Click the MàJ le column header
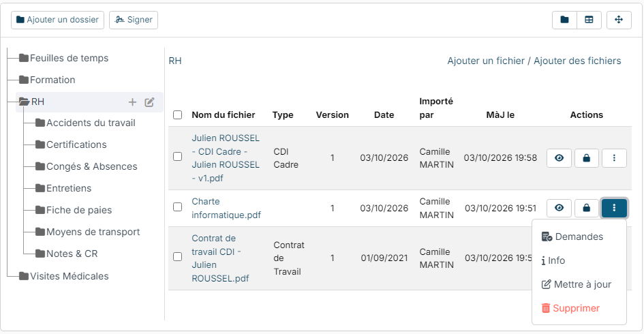644x334 pixels. coord(500,115)
